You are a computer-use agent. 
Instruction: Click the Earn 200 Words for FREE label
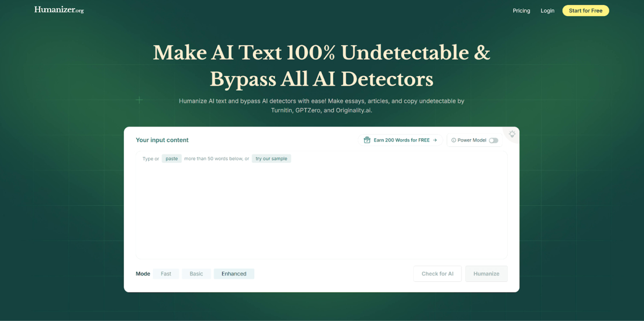(x=401, y=140)
